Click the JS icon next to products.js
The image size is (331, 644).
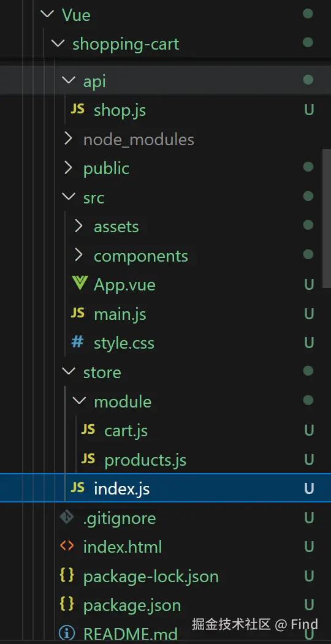pyautogui.click(x=88, y=459)
